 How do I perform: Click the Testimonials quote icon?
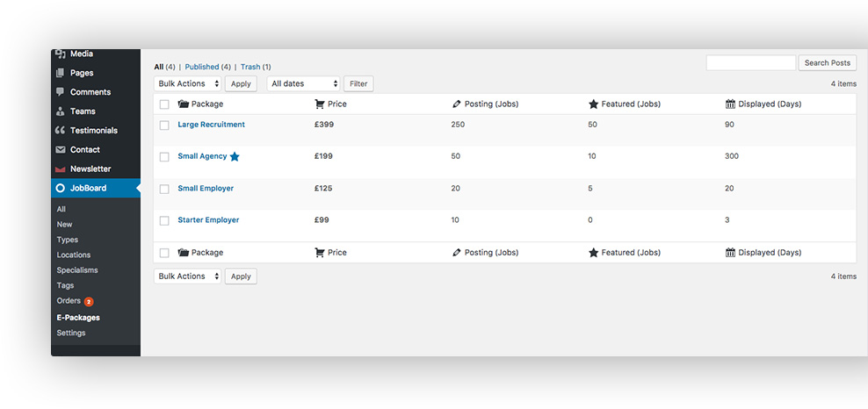coord(60,131)
